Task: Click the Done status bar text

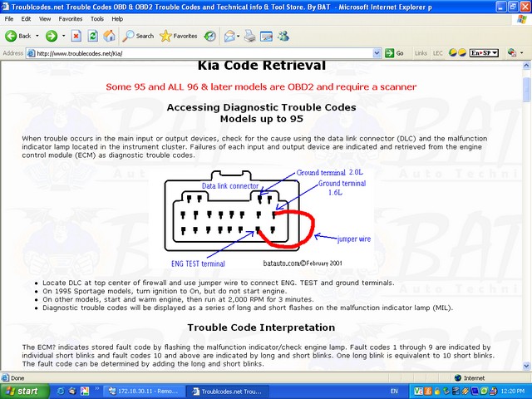Action: [x=17, y=377]
